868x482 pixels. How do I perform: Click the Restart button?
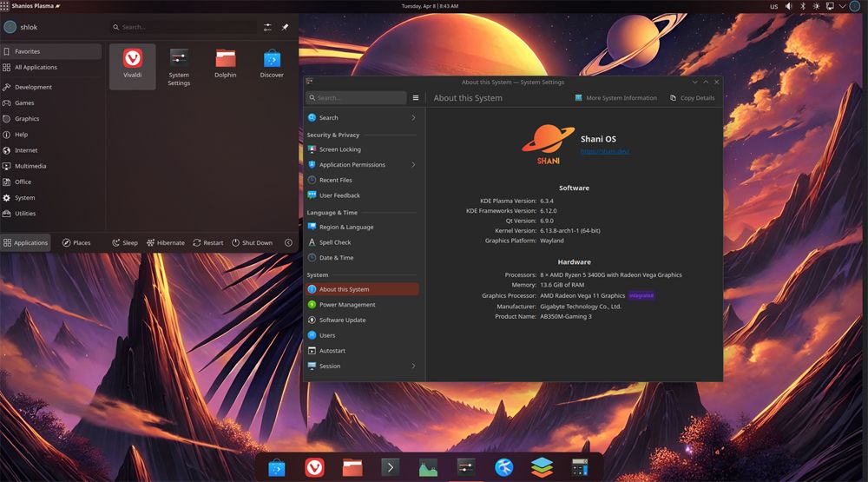[208, 242]
